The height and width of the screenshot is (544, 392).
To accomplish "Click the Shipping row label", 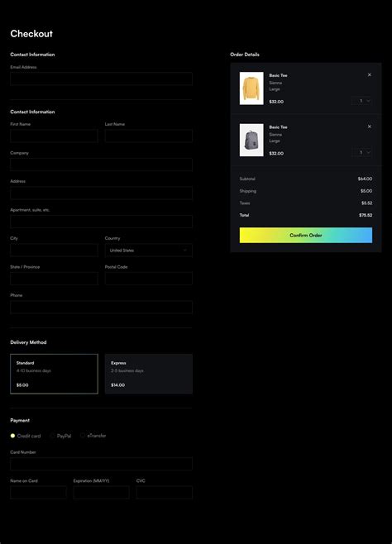I will tap(248, 191).
